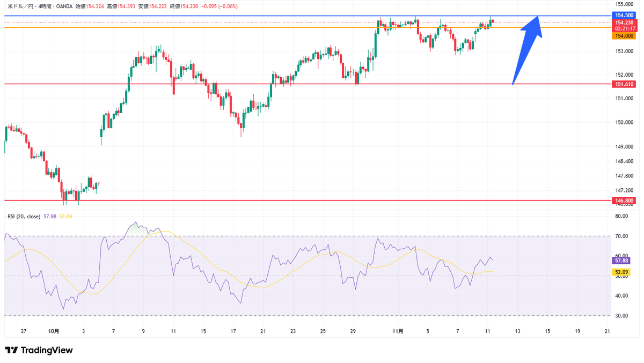Click the 29 date on time axis

[x=353, y=332]
